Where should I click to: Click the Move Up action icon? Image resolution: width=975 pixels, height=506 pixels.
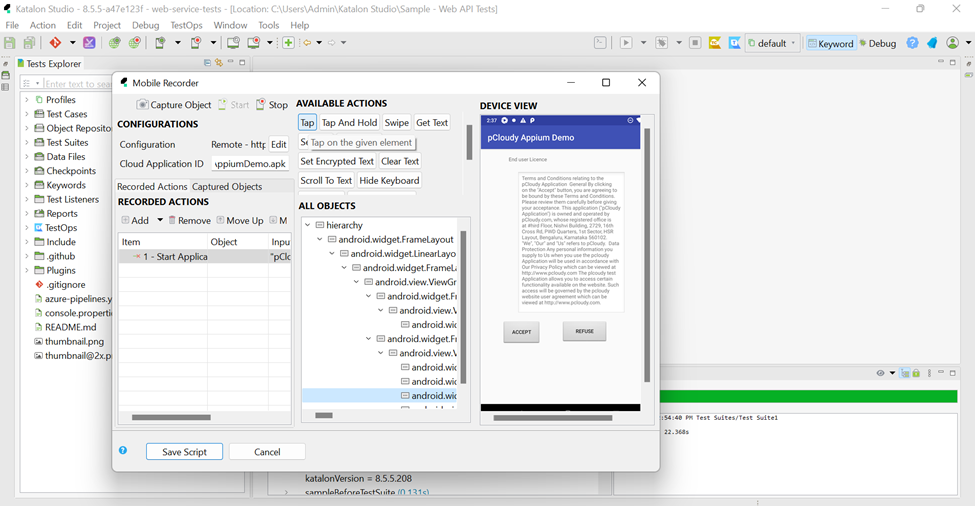pyautogui.click(x=220, y=220)
